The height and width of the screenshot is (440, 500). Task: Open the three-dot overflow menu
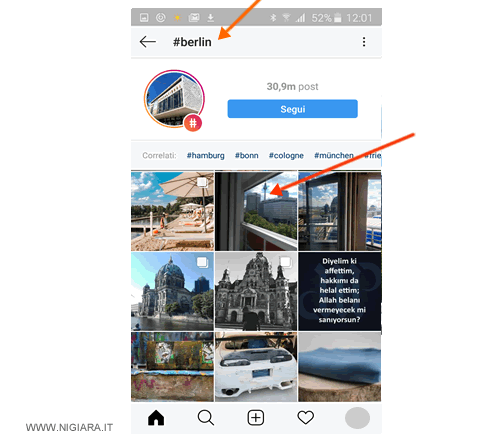pos(364,42)
